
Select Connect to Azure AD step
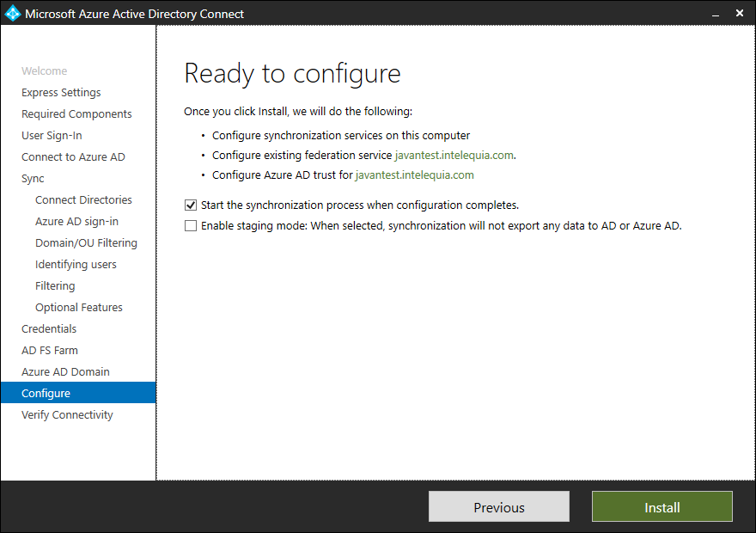[x=73, y=156]
